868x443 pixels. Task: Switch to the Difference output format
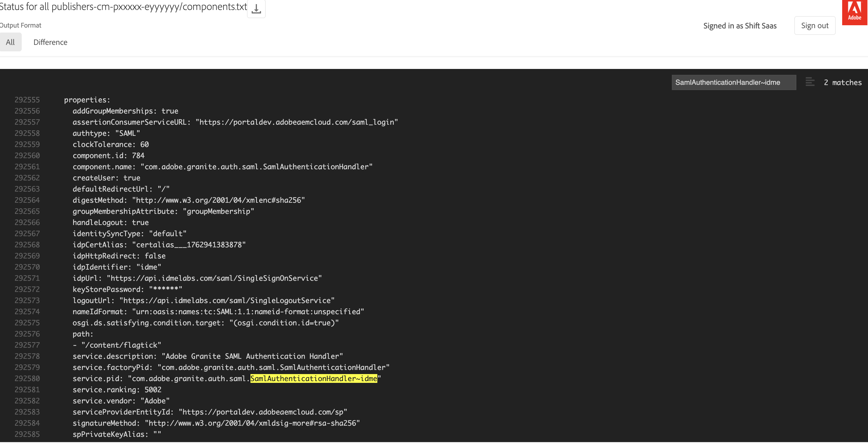click(50, 42)
